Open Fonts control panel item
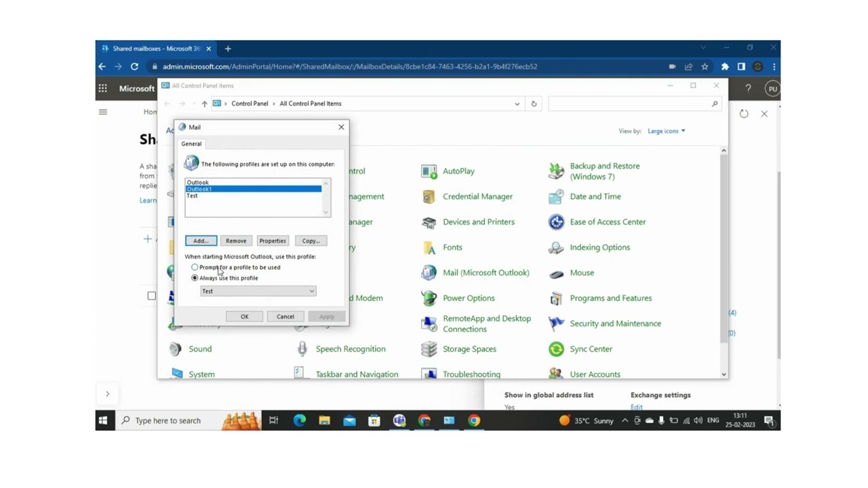The height and width of the screenshot is (488, 868). [x=441, y=247]
